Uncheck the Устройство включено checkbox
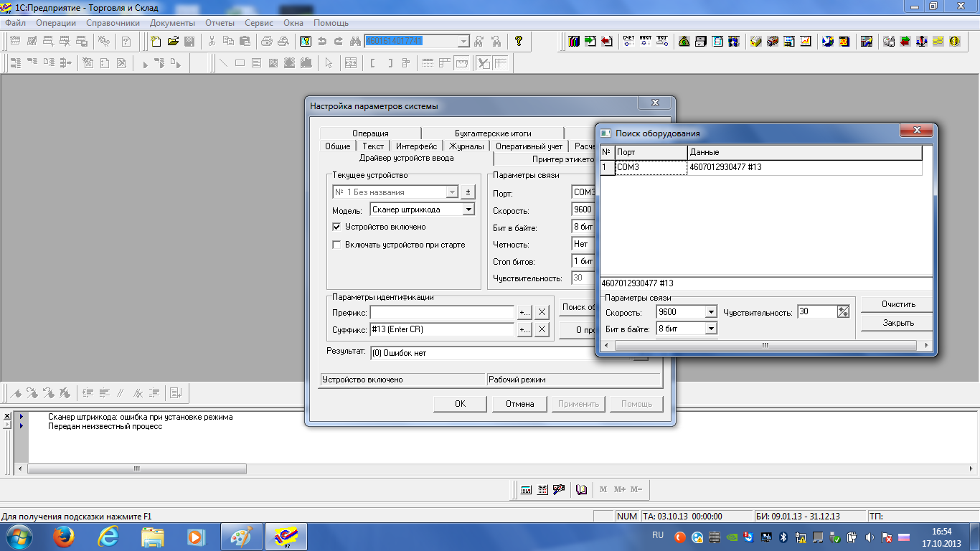The image size is (980, 551). click(337, 227)
